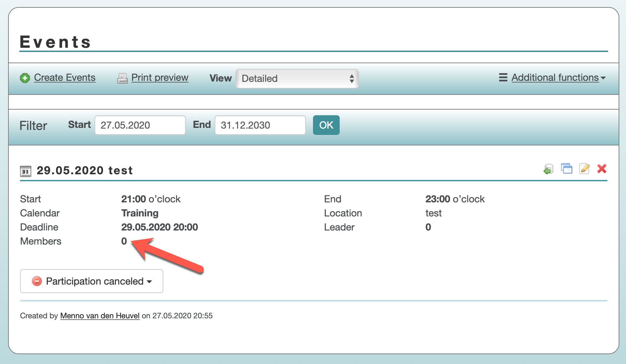
Task: Click the hamburger icon beside Additional functions
Action: 503,78
